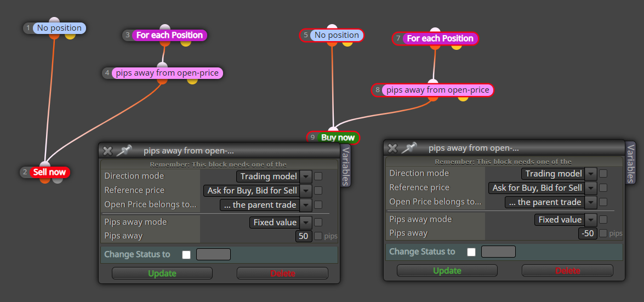Image resolution: width=644 pixels, height=302 pixels.
Task: Click yellow output port of block 3 For each Position
Action: click(186, 43)
